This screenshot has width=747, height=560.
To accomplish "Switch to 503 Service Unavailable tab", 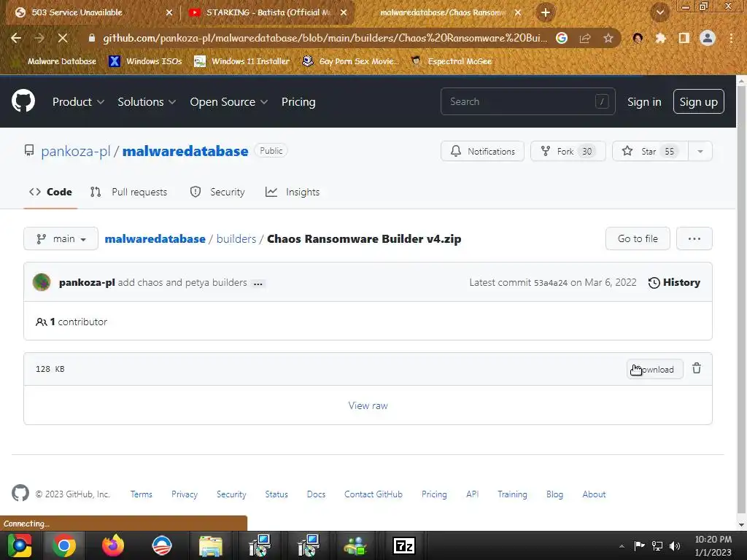I will [93, 12].
